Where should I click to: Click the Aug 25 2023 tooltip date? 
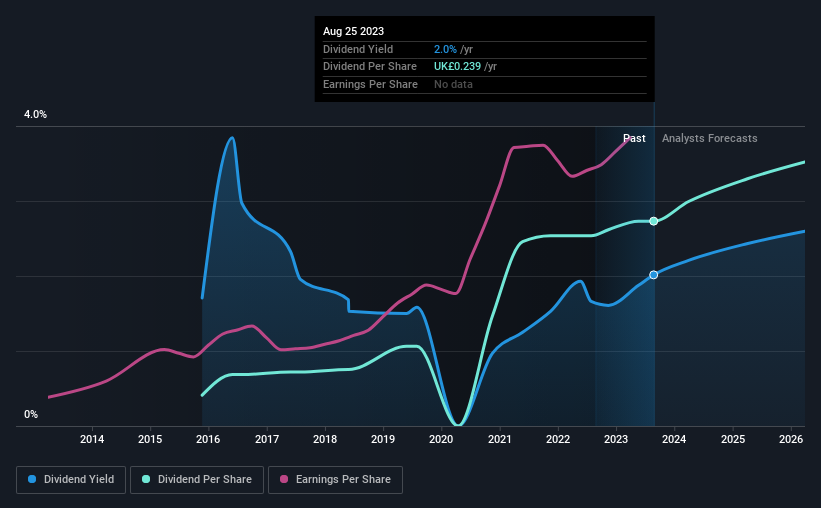coord(353,31)
